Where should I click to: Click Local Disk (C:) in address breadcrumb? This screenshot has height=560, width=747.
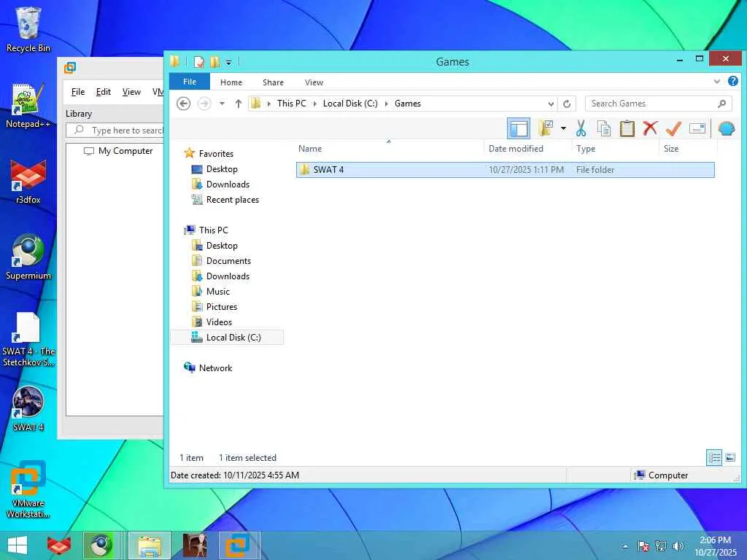[x=350, y=104]
